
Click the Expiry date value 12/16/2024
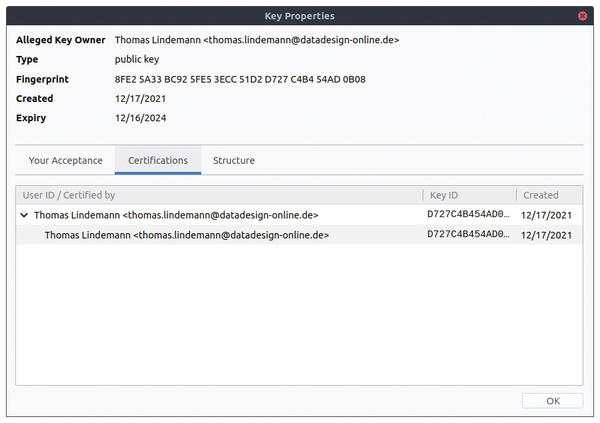tap(140, 118)
